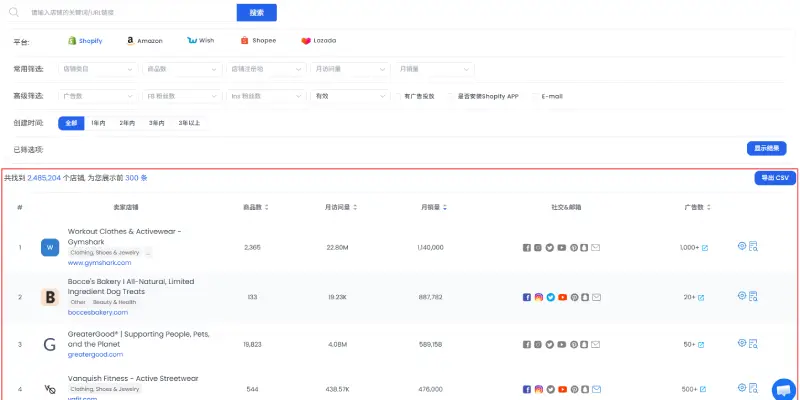Click the 显示结果 button

(767, 148)
